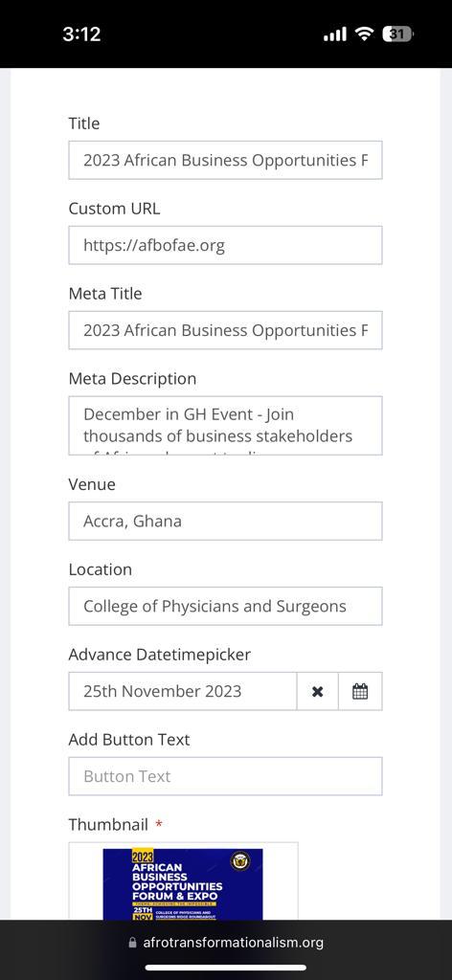Tap the padlock icon beside the URL
This screenshot has width=452, height=980.
coord(132,943)
